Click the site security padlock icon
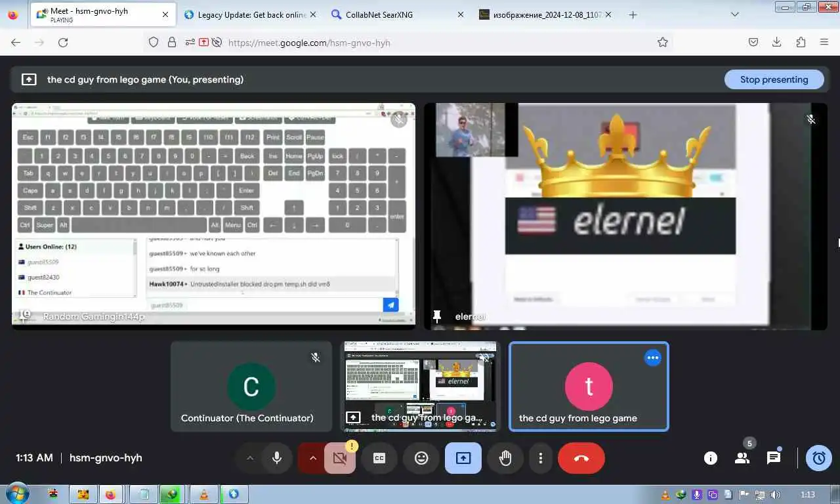 coord(172,42)
